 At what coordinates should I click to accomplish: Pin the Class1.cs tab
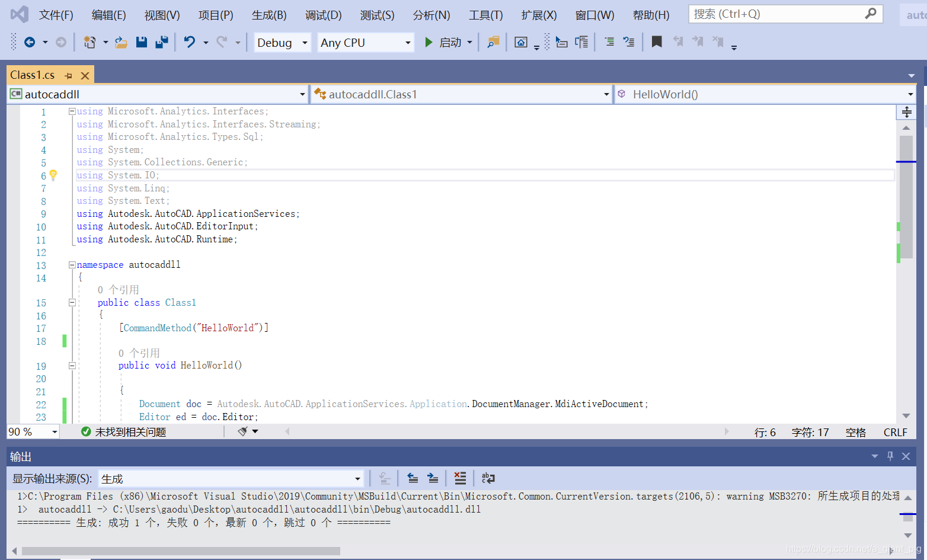69,76
